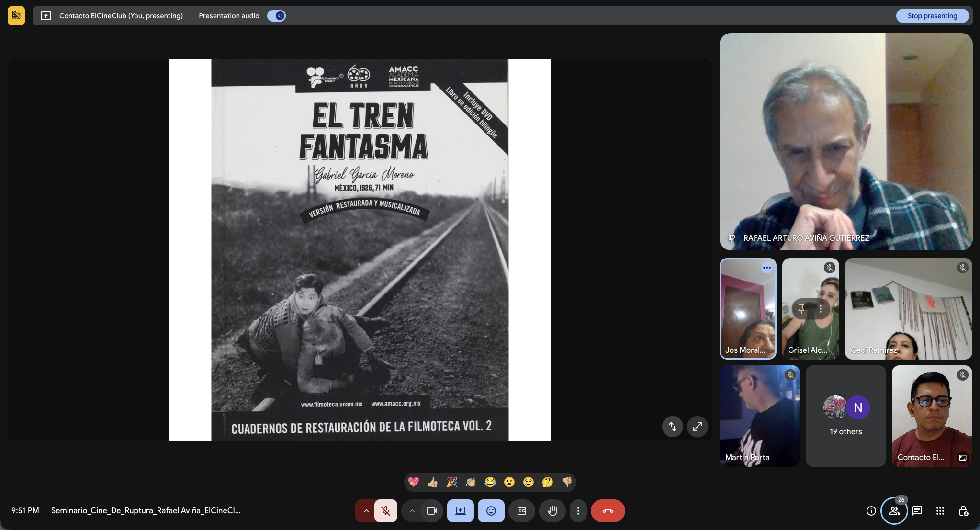980x530 pixels.
Task: Toggle presentation audio switch
Action: click(277, 16)
